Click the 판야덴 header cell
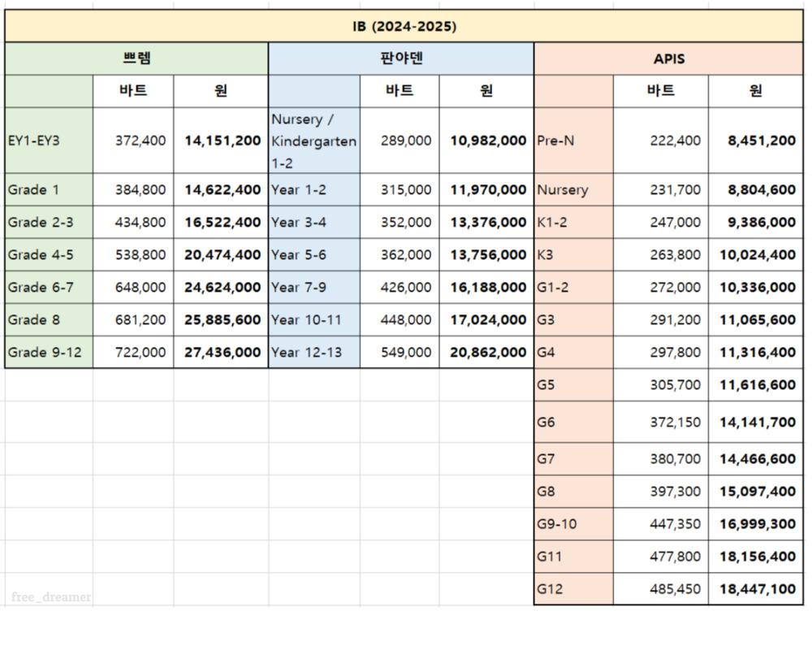 401,58
